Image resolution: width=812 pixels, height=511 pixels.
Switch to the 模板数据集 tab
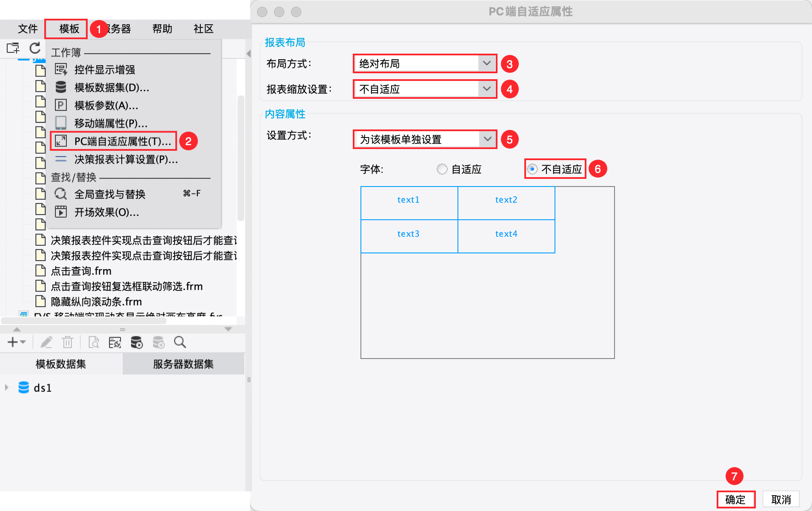(x=61, y=364)
